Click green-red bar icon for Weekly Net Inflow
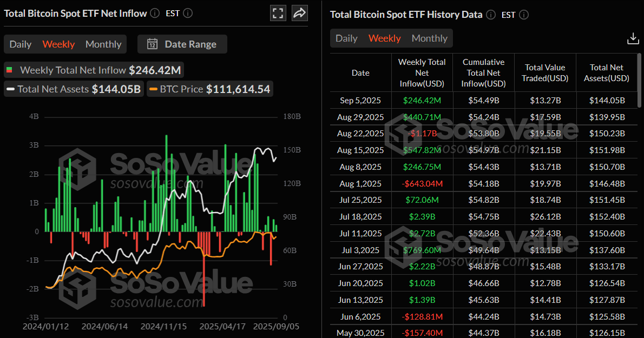 pos(9,70)
